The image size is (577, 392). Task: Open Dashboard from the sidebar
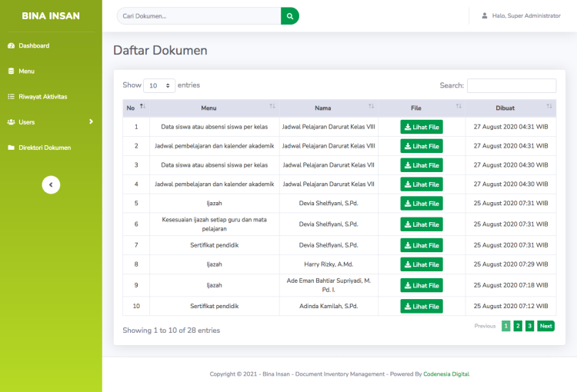[x=34, y=46]
